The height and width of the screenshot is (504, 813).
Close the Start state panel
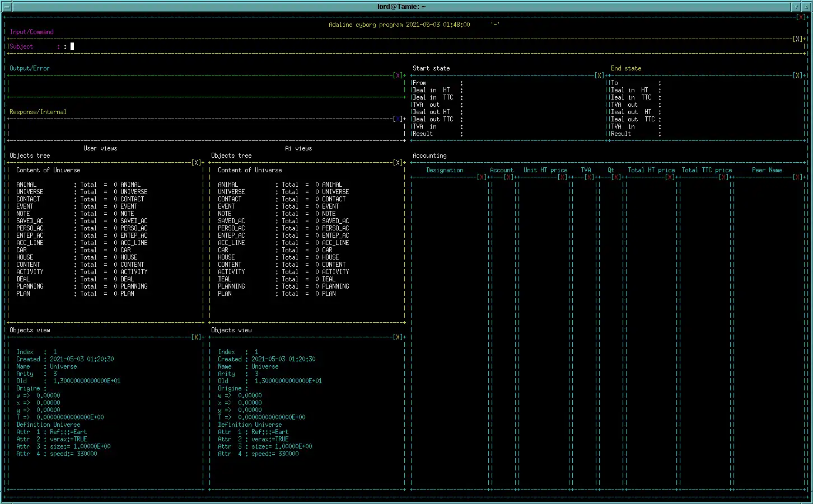coord(599,76)
